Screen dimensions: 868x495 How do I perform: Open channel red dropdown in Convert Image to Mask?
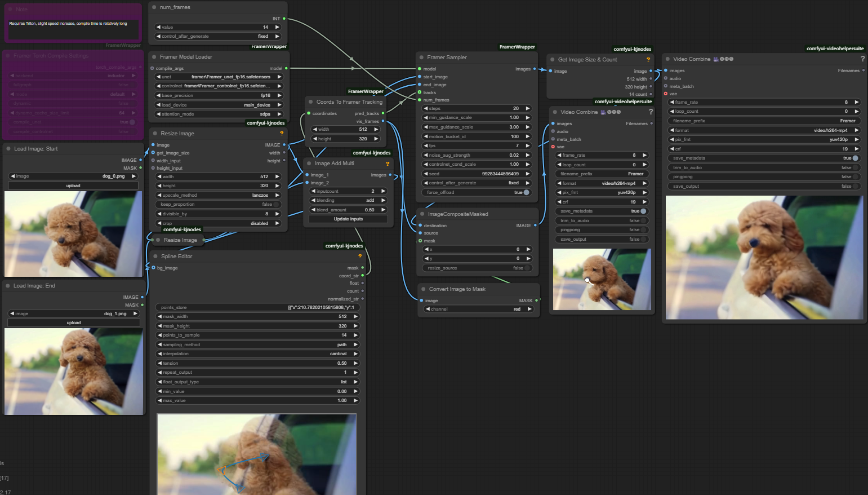pyautogui.click(x=478, y=309)
